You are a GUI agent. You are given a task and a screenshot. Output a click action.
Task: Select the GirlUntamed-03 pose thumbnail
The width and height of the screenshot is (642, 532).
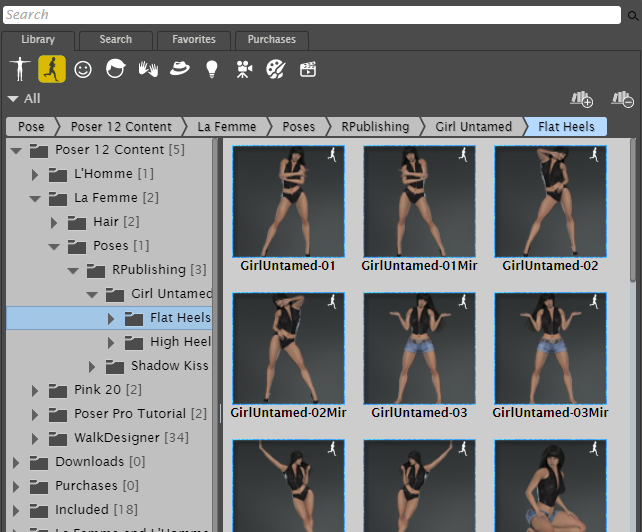419,347
